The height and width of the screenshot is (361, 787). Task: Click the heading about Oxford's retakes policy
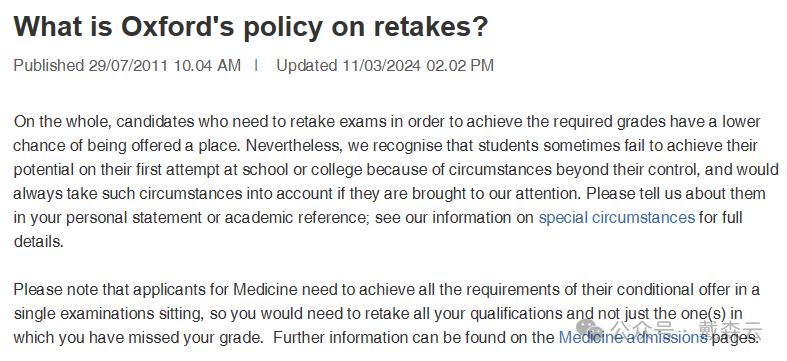pos(250,26)
